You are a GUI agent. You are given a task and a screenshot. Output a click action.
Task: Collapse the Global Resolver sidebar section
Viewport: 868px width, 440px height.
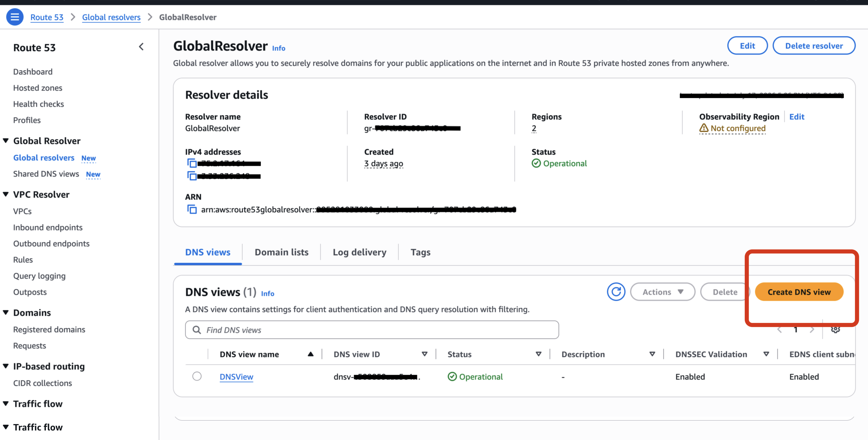tap(6, 141)
